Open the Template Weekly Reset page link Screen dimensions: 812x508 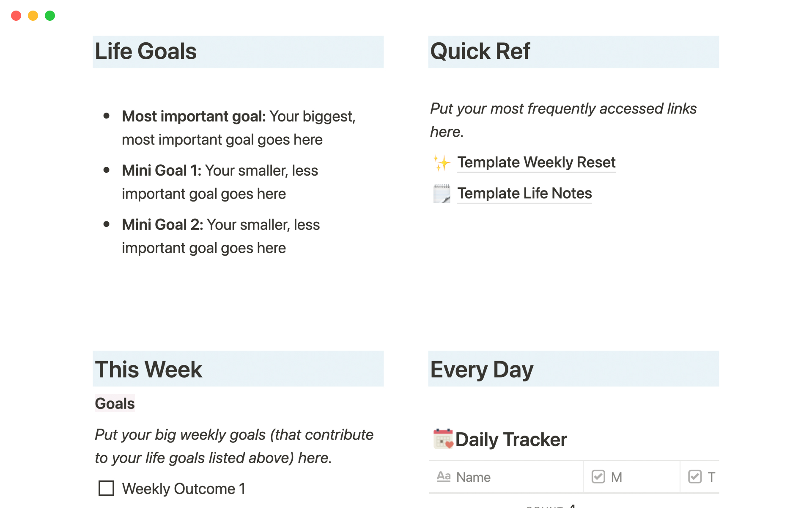[x=536, y=163]
